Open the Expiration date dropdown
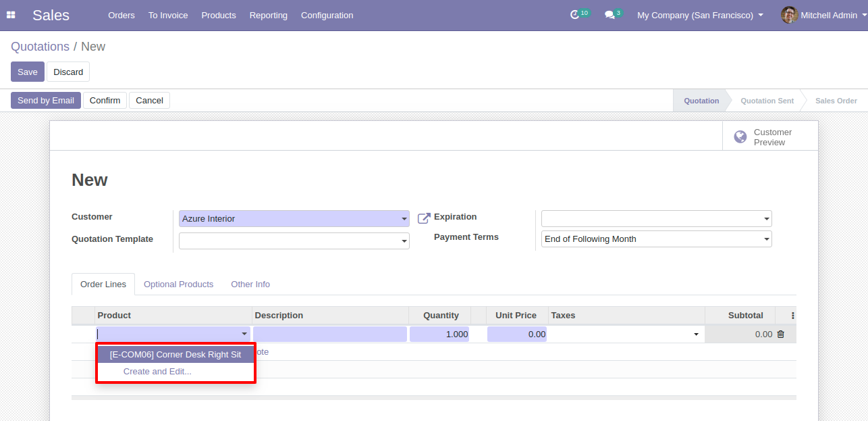 (x=767, y=219)
